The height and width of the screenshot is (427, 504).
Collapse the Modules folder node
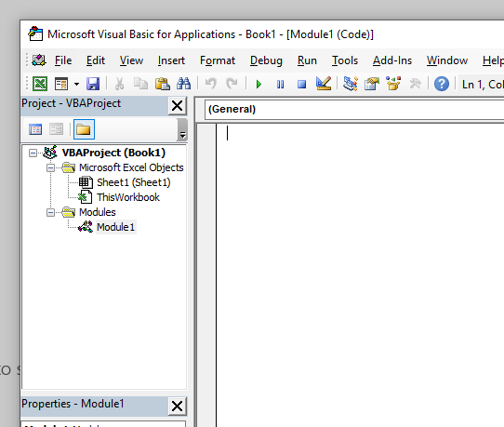coord(51,212)
